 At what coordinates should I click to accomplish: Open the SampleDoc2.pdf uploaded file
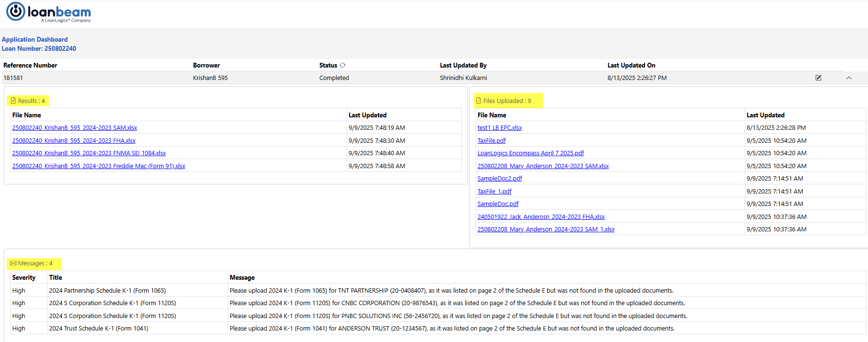click(499, 179)
